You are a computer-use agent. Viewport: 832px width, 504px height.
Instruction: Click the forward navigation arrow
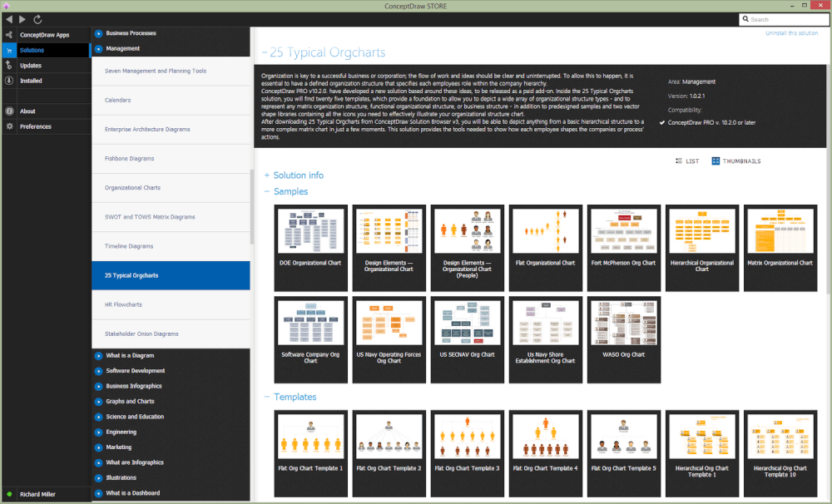tap(22, 19)
